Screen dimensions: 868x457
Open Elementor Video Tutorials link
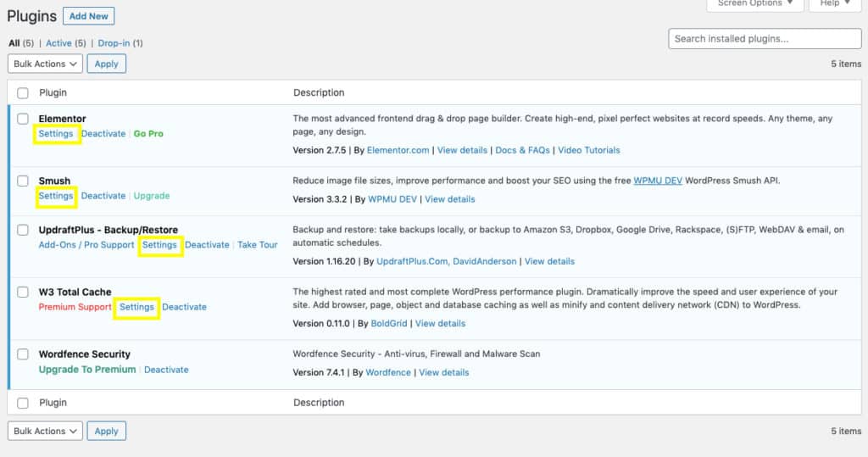tap(589, 150)
